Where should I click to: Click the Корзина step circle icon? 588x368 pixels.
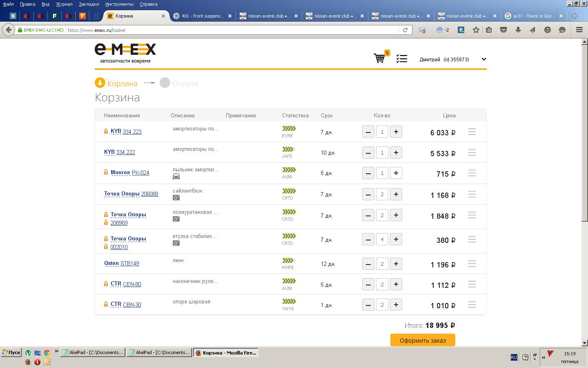pyautogui.click(x=100, y=83)
